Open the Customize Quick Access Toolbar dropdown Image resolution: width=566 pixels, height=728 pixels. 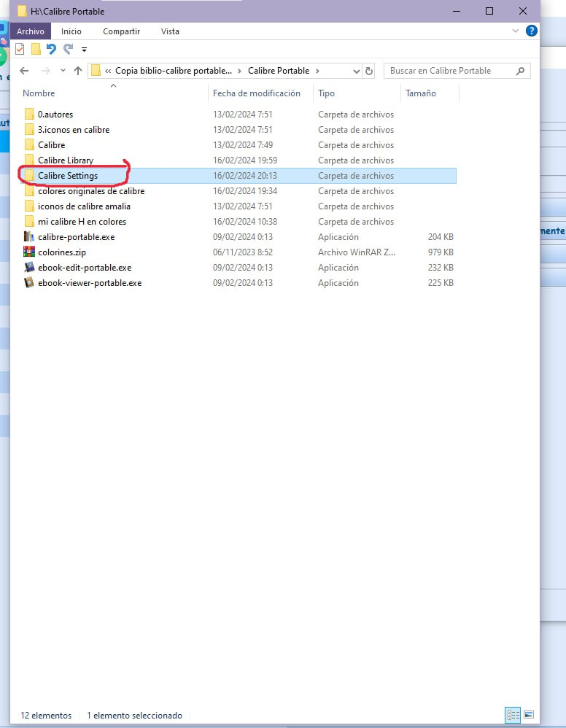(x=84, y=49)
